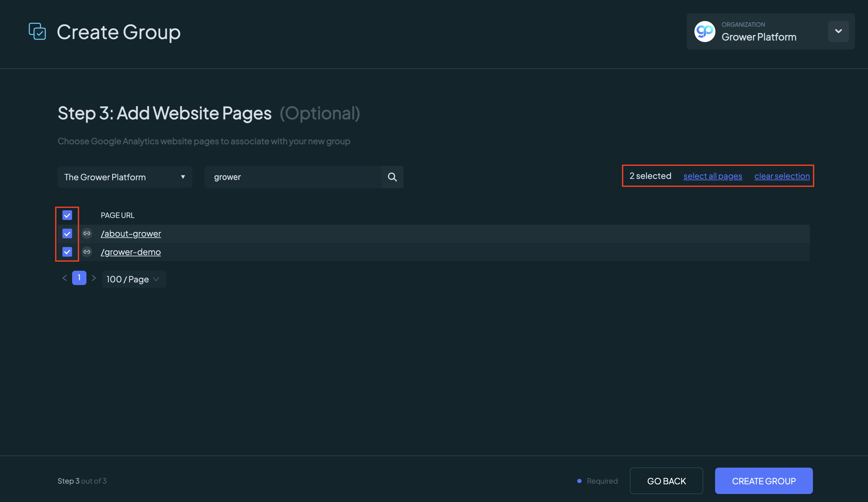
Task: Click the magnifying glass search icon
Action: (x=392, y=177)
